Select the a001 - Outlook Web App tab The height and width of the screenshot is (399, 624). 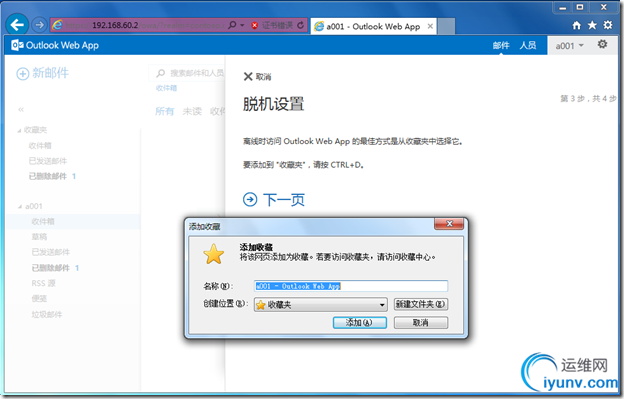coord(373,26)
